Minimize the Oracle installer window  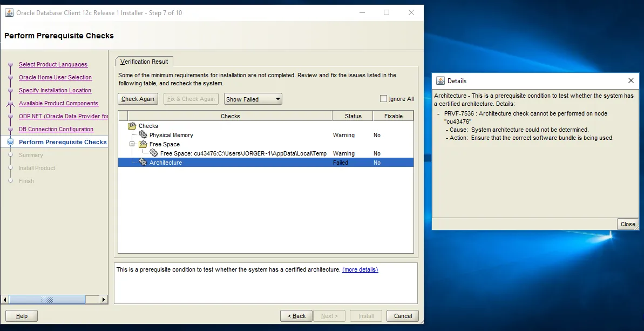coord(362,13)
